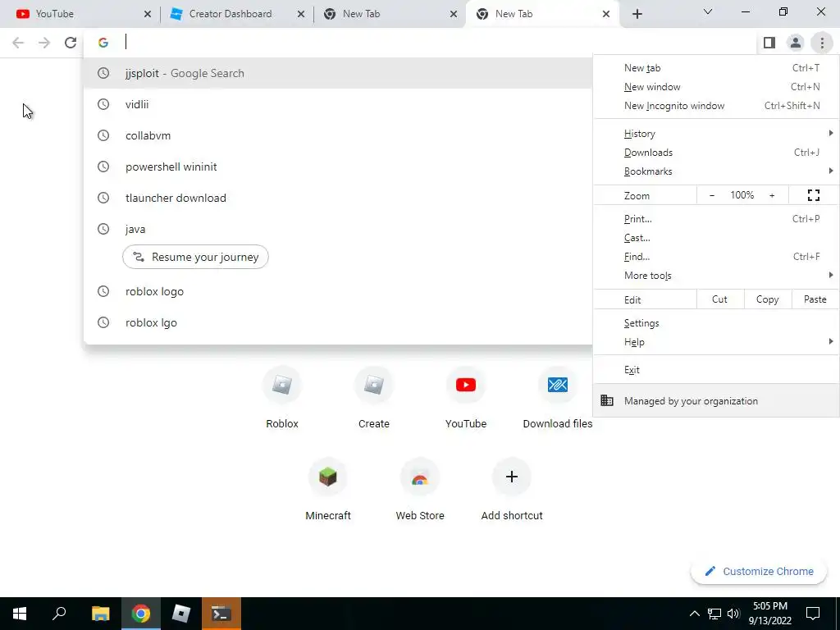The image size is (840, 630).
Task: Expand the More tools submenu
Action: point(716,276)
